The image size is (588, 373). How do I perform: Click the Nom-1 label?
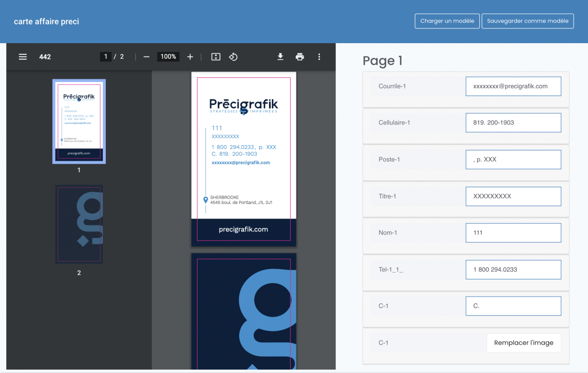[x=388, y=233]
